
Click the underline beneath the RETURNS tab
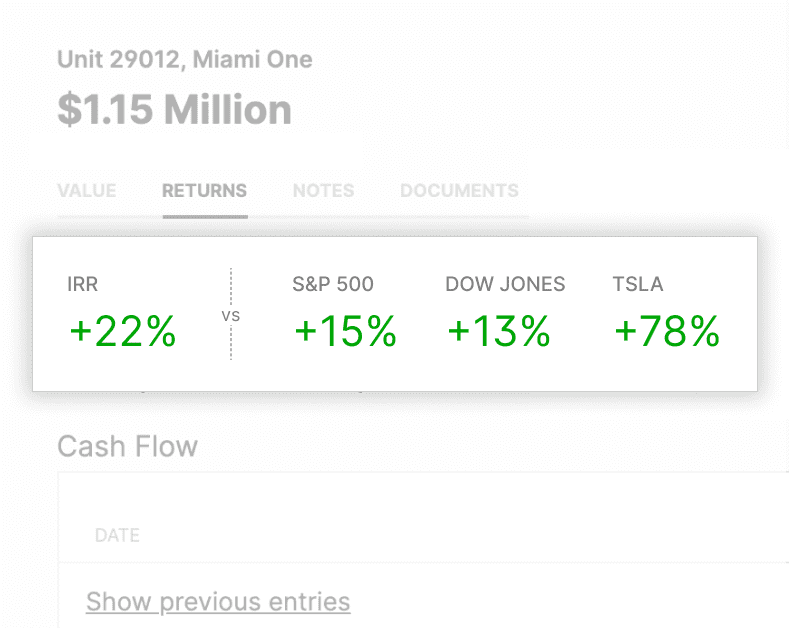pyautogui.click(x=204, y=215)
